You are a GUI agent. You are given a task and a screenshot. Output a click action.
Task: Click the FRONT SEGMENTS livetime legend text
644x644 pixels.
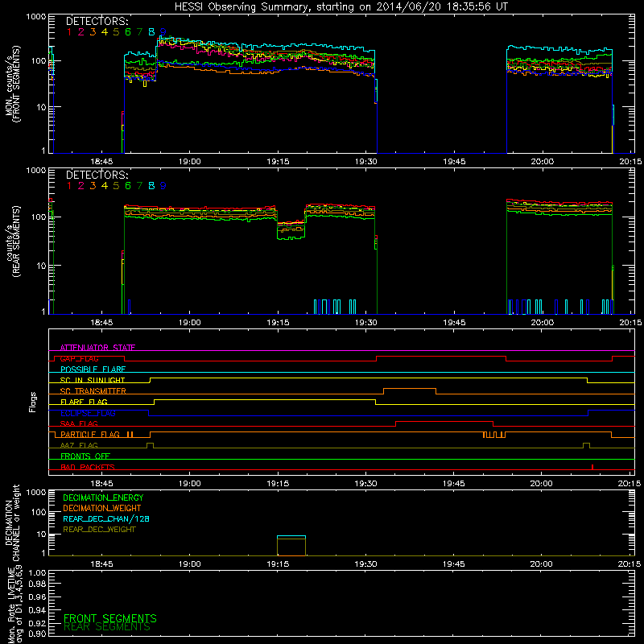110,618
